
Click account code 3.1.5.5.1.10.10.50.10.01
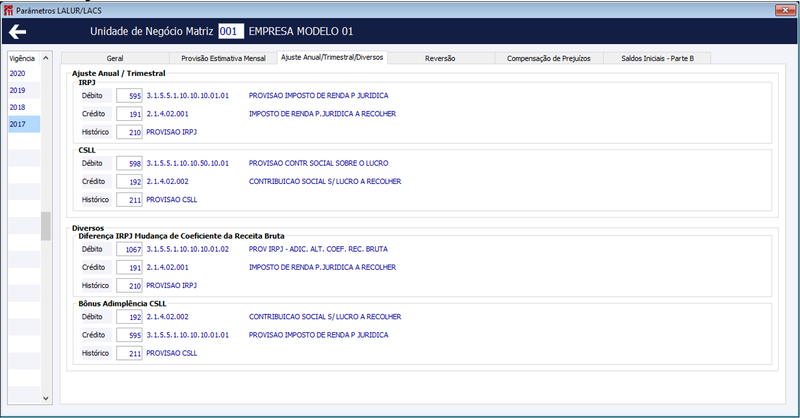188,163
